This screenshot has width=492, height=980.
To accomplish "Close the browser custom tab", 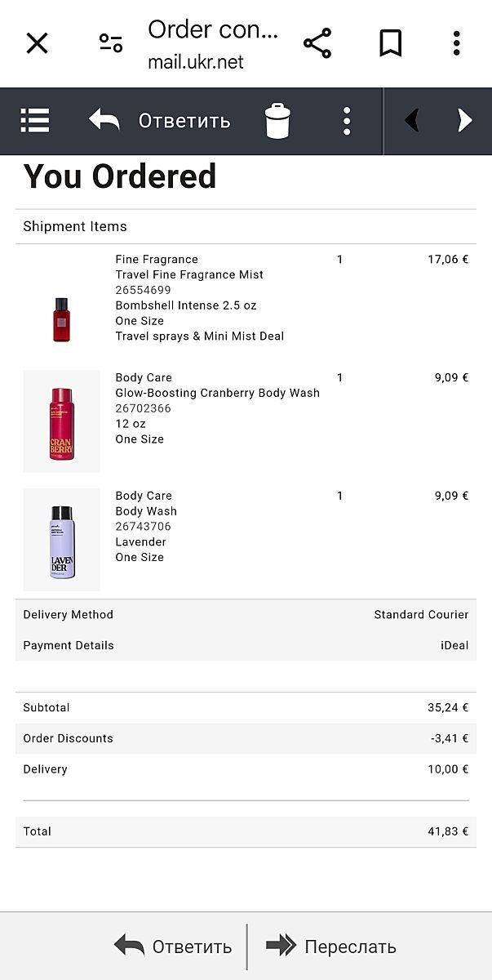I will click(37, 43).
